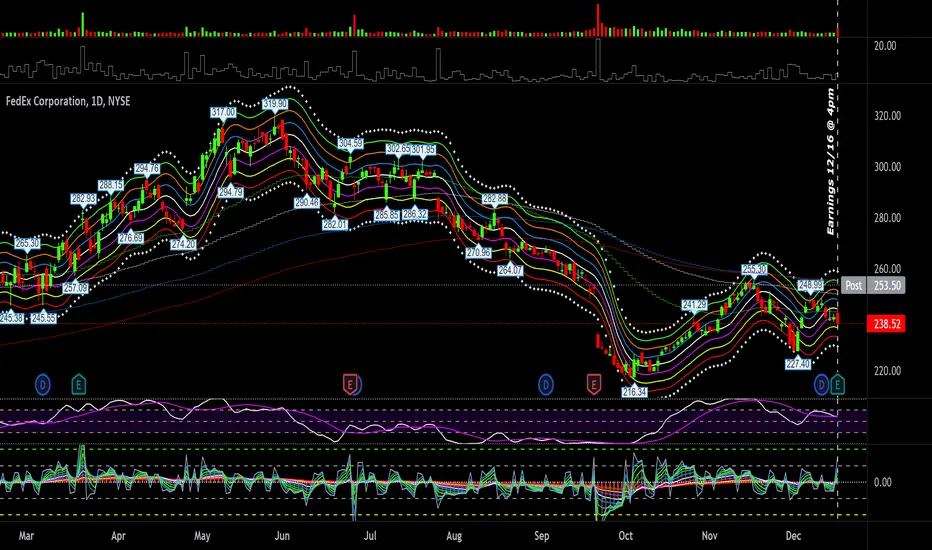Click the Dec label on time axis
932x550 pixels.
[794, 536]
